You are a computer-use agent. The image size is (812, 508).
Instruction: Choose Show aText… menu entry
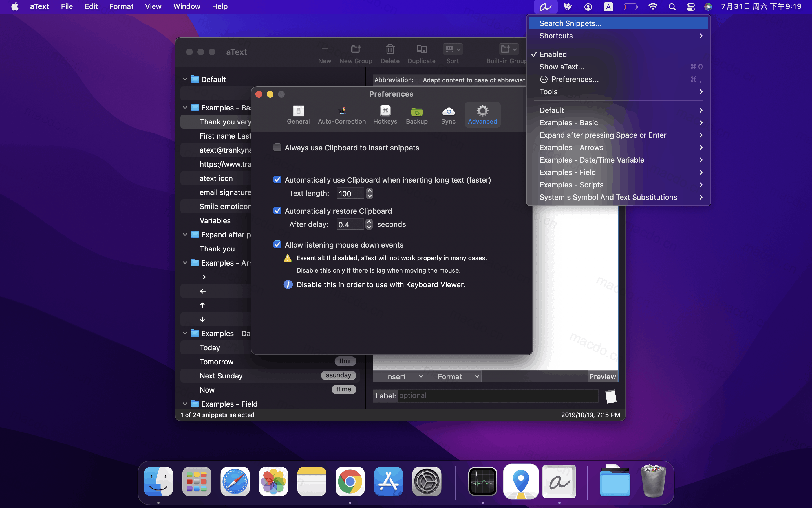tap(618, 67)
